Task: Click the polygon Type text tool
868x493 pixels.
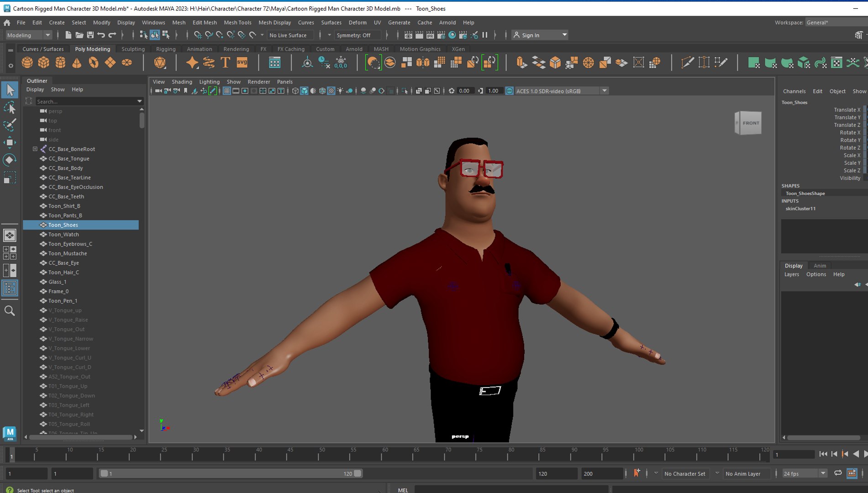Action: (x=225, y=63)
